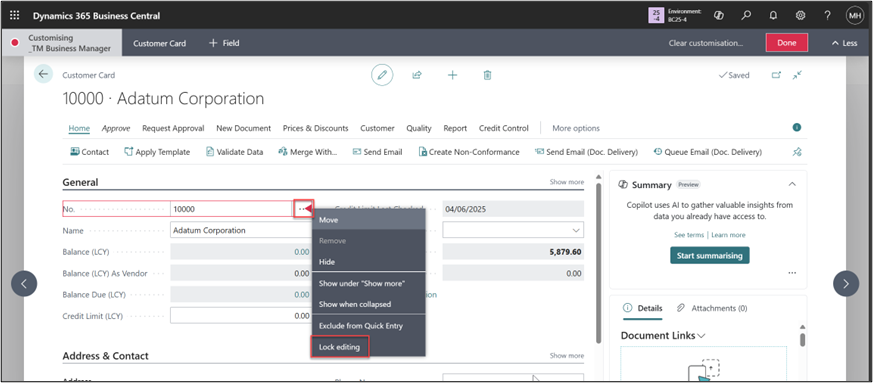Click Clear customisation...
The height and width of the screenshot is (383, 873).
[x=705, y=43]
